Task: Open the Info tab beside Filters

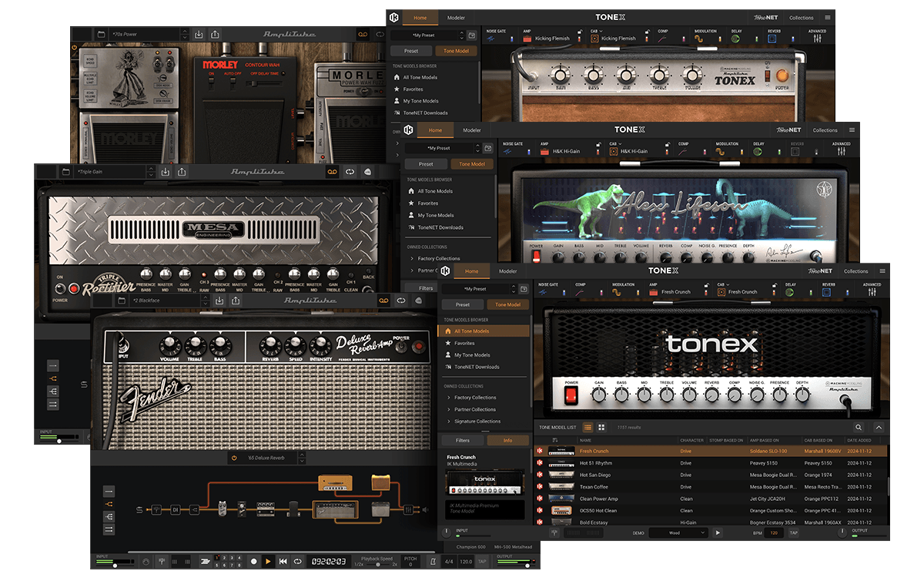Action: [x=507, y=441]
